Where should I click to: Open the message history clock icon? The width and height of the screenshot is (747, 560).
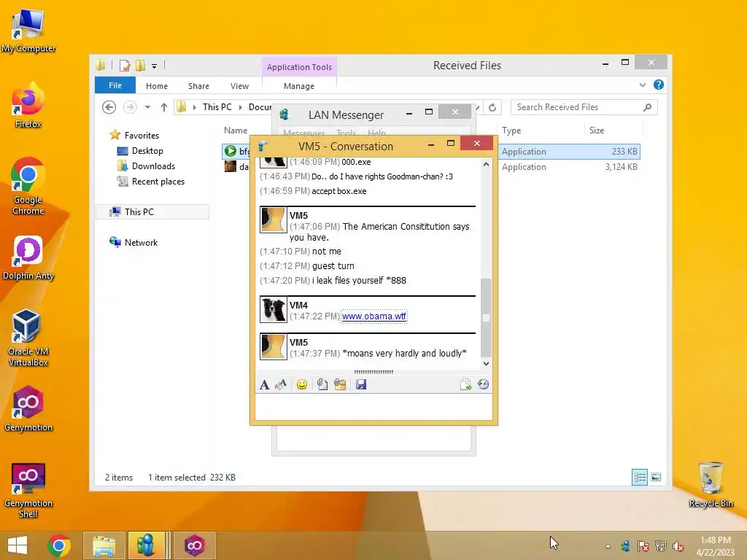coord(483,384)
